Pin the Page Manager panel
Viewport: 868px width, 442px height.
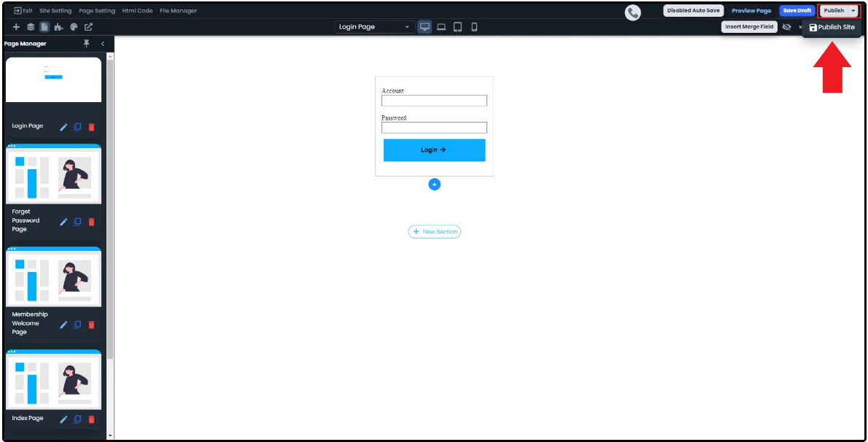[x=86, y=44]
